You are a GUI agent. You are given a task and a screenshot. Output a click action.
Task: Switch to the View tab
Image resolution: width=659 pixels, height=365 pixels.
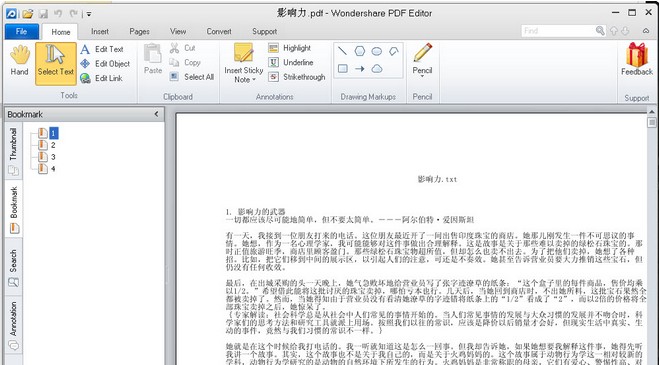[x=178, y=31]
